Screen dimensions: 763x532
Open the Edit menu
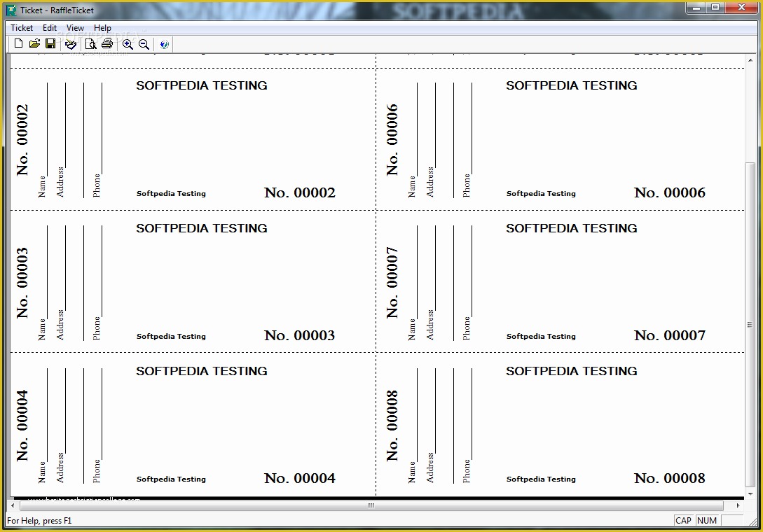[x=50, y=28]
